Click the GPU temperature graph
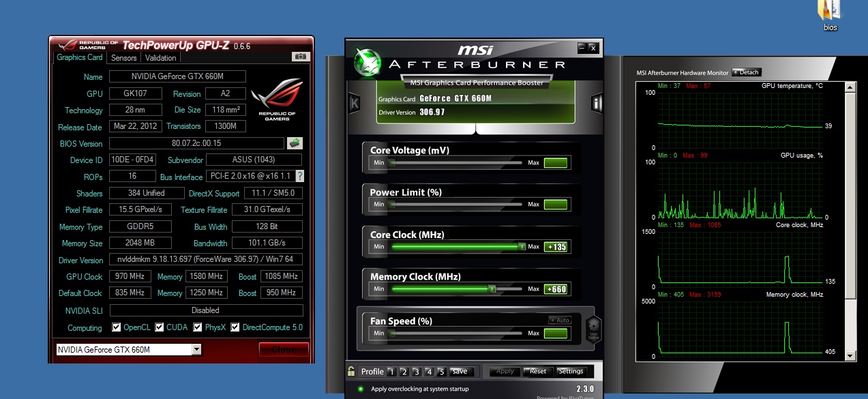 point(740,119)
